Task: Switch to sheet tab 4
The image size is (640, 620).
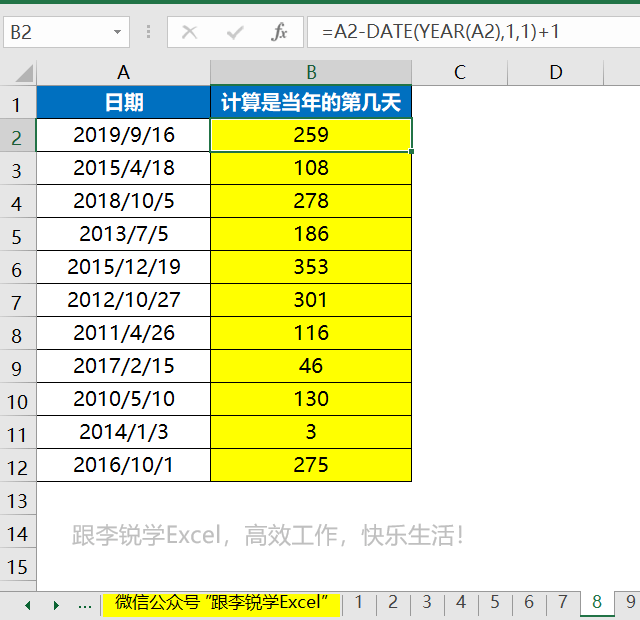Action: click(461, 602)
